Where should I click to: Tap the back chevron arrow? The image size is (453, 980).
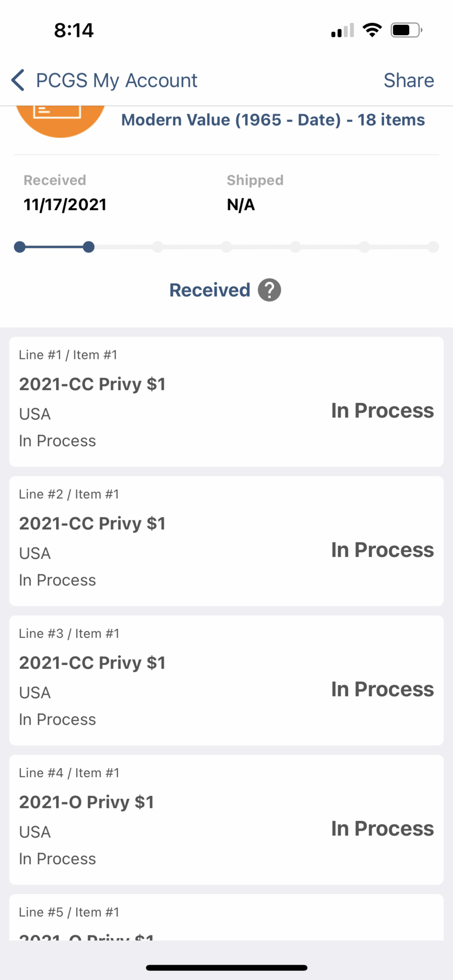(18, 80)
